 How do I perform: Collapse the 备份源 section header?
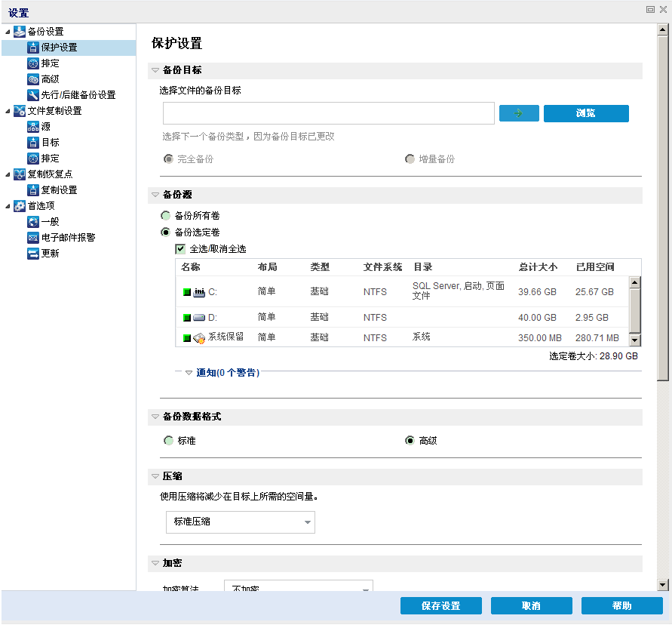pyautogui.click(x=156, y=194)
